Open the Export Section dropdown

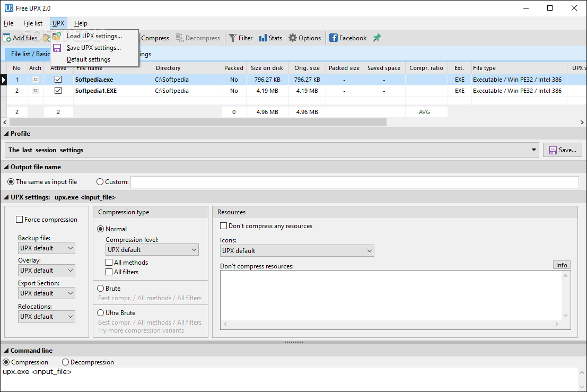(x=47, y=293)
